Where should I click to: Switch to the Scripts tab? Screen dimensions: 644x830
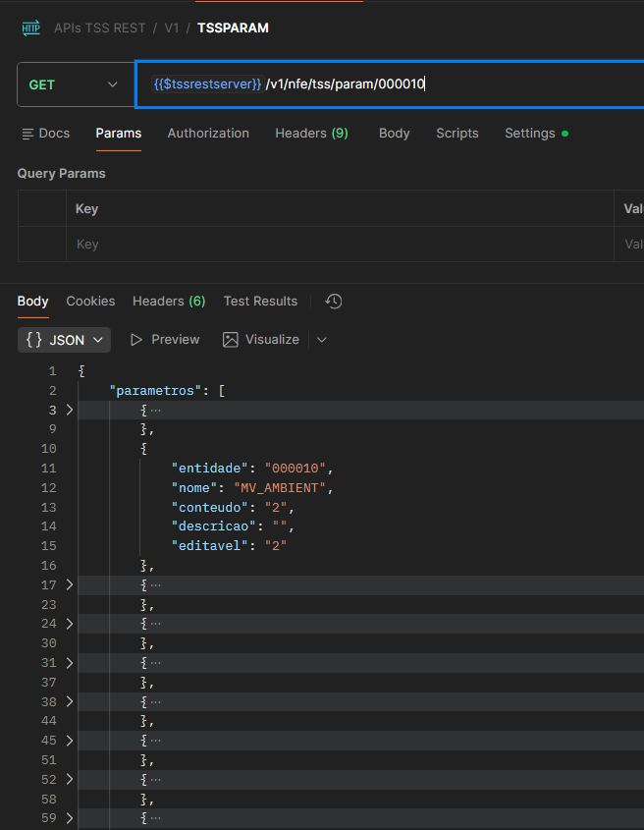coord(457,134)
